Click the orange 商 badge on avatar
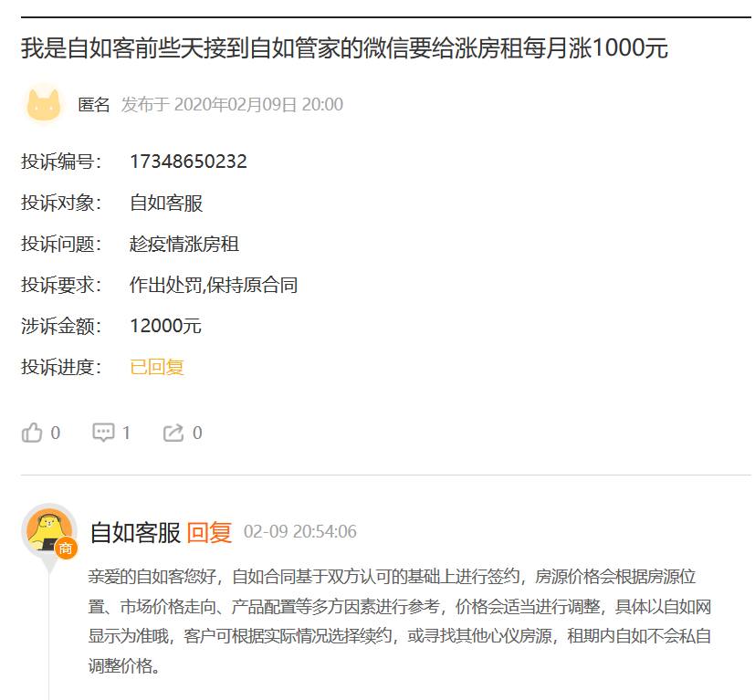The height and width of the screenshot is (700, 755). (66, 549)
